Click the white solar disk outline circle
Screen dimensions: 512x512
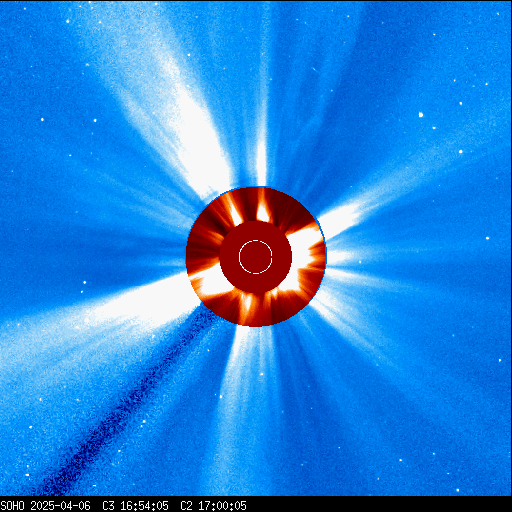point(256,257)
